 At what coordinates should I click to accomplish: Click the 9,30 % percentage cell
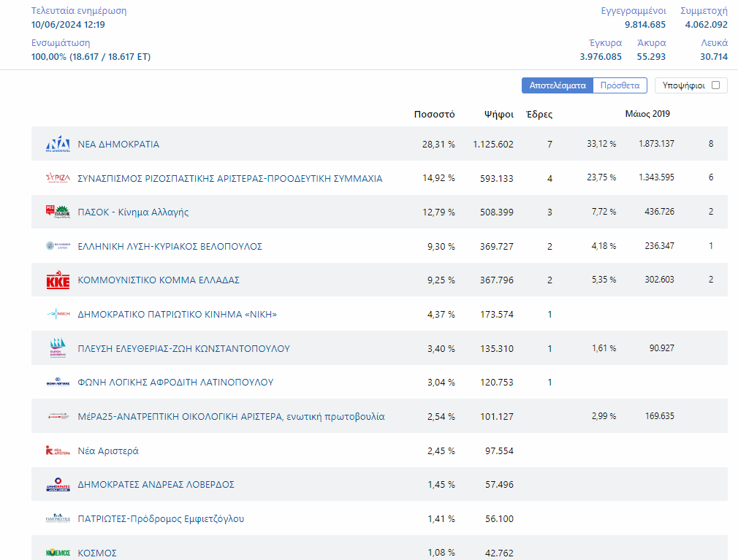[x=441, y=246]
